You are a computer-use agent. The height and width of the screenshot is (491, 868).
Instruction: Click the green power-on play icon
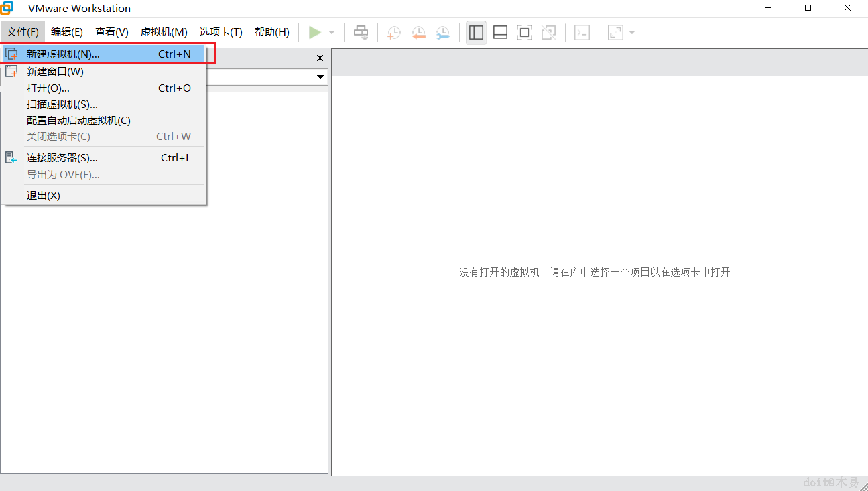[x=314, y=32]
